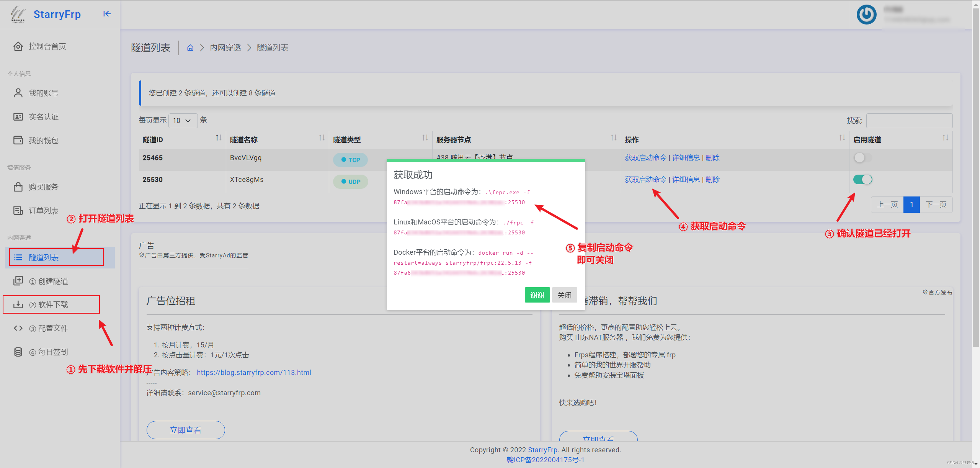
Task: Collapse the sidebar with the arrow icon
Action: (x=107, y=14)
